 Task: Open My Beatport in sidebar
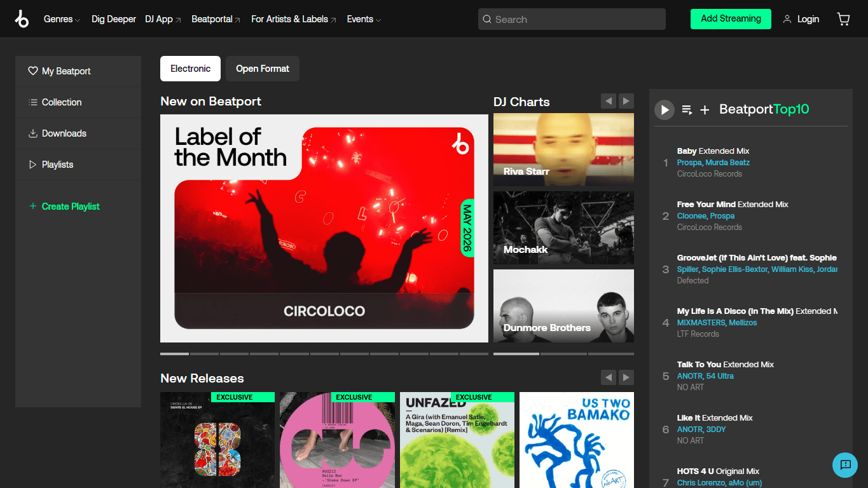pyautogui.click(x=78, y=71)
